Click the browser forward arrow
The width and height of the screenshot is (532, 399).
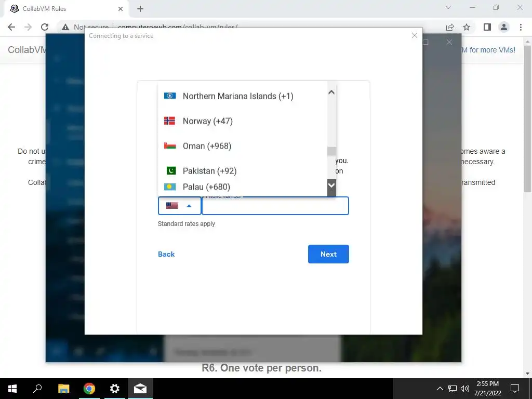pos(28,27)
